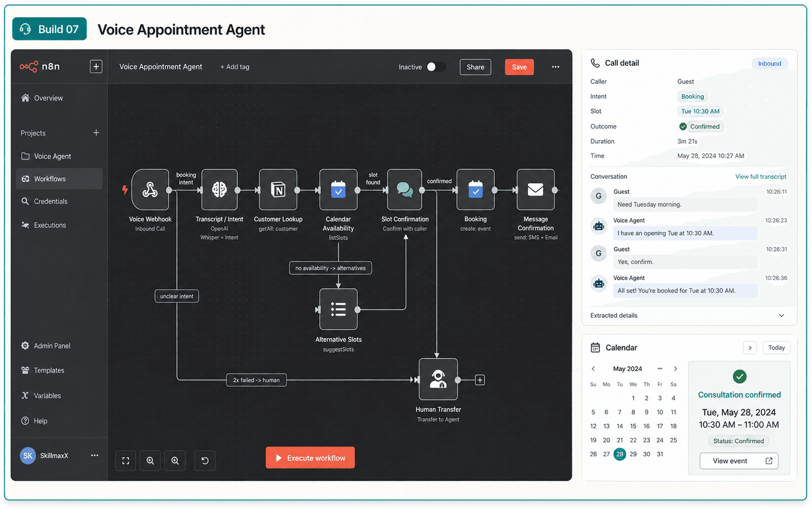
Task: Click 'no availability -> alternatives' label
Action: [330, 268]
